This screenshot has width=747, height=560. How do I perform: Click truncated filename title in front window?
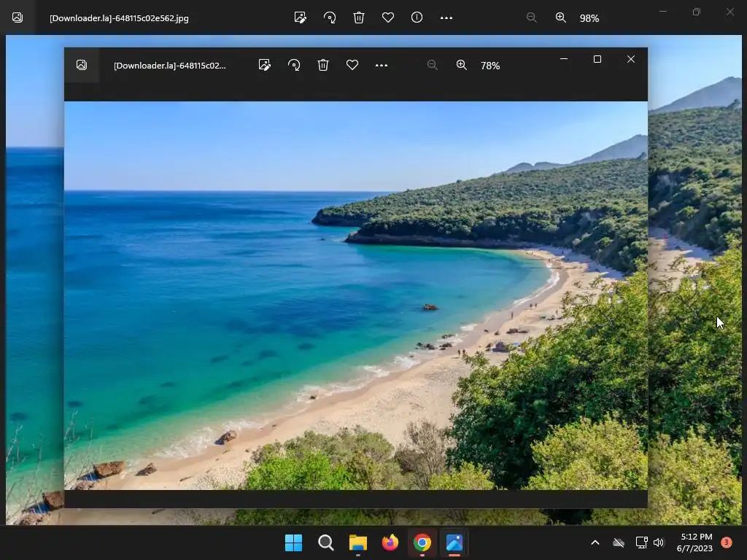169,66
